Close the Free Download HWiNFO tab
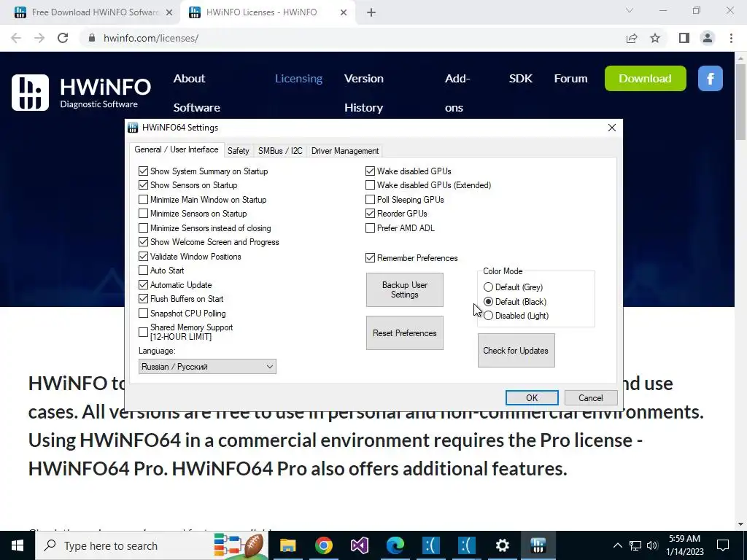Viewport: 747px width, 560px height. pyautogui.click(x=169, y=13)
